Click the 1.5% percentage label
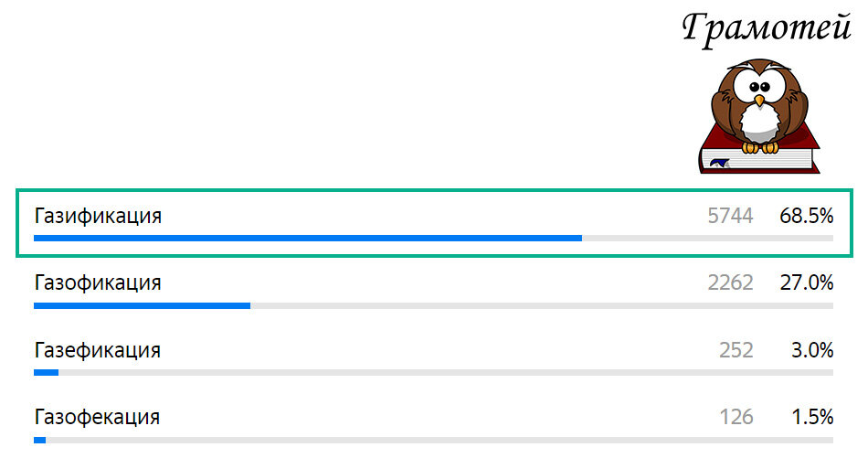 point(812,417)
